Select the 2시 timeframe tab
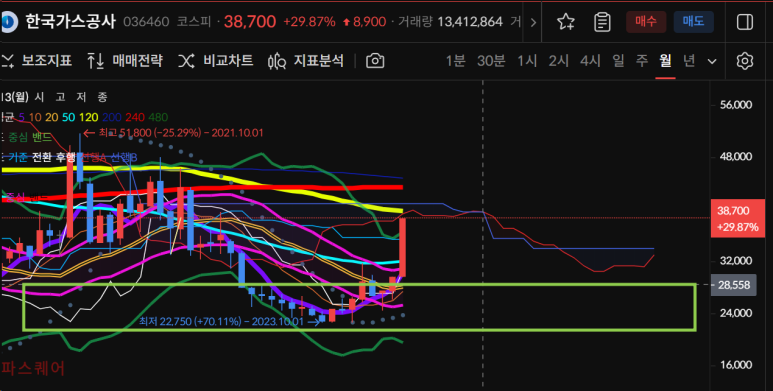This screenshot has height=391, width=773. [559, 61]
